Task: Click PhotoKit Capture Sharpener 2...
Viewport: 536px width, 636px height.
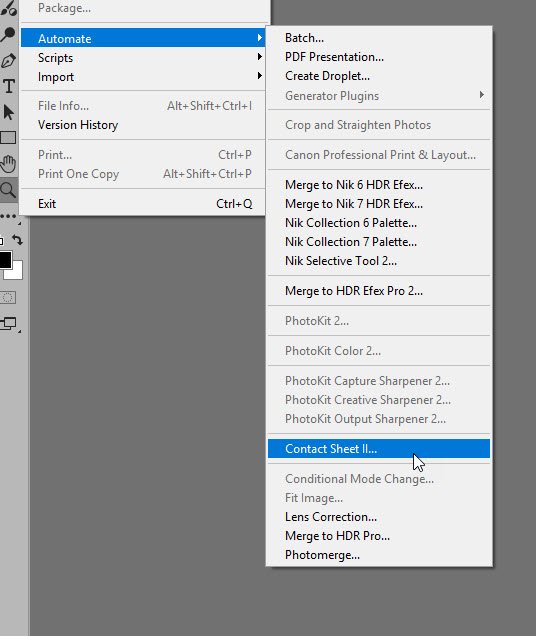Action: coord(379,381)
